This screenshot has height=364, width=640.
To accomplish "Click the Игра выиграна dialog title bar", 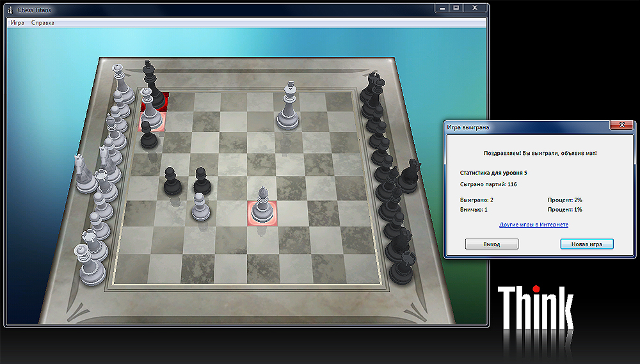I will (527, 127).
